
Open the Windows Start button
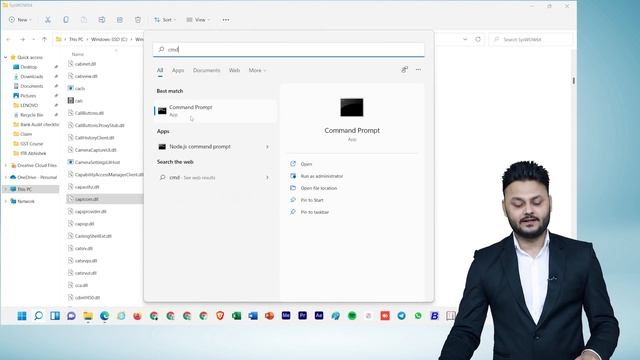tap(22, 316)
